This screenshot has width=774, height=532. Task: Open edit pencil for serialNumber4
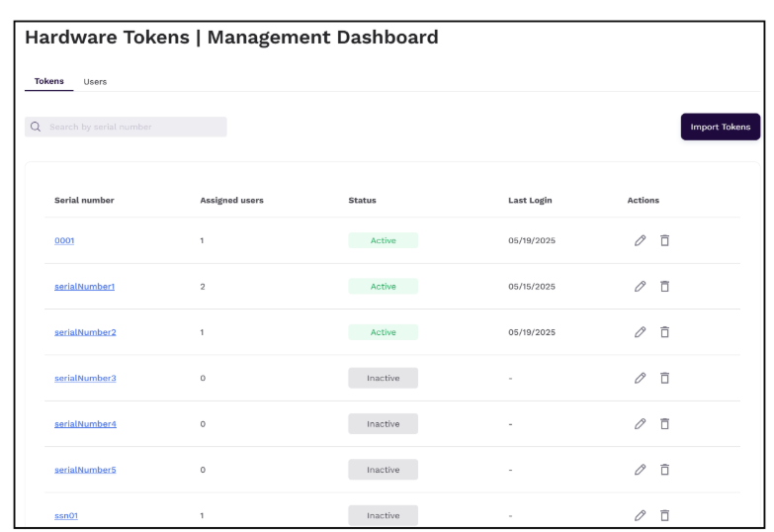click(640, 424)
